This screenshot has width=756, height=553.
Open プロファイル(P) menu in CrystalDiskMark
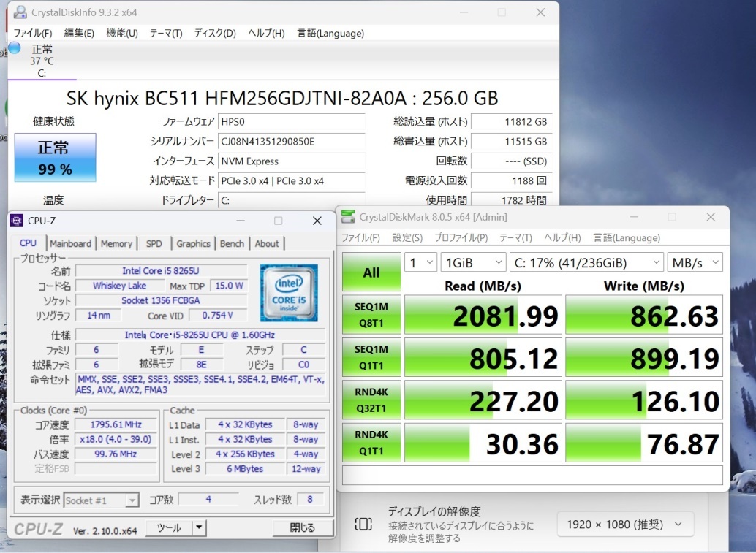461,238
